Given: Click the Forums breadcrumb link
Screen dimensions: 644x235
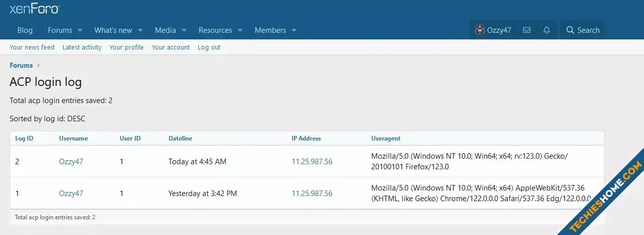Looking at the screenshot, I should click(21, 65).
